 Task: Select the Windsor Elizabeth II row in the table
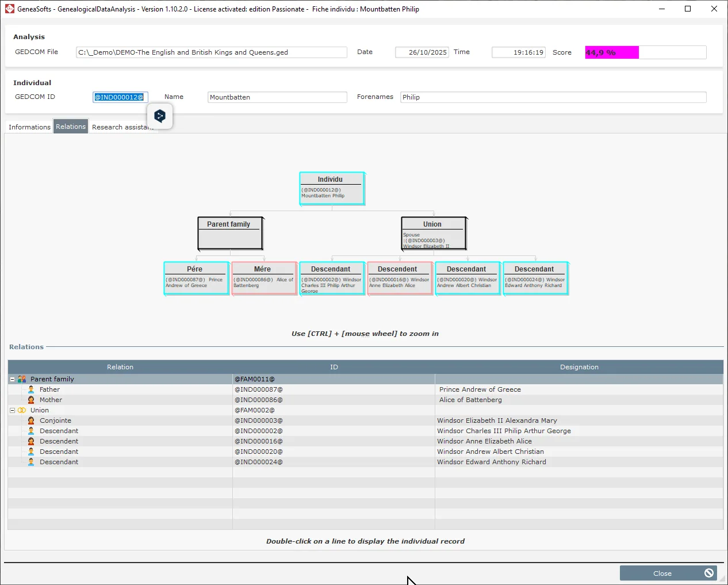tap(497, 420)
